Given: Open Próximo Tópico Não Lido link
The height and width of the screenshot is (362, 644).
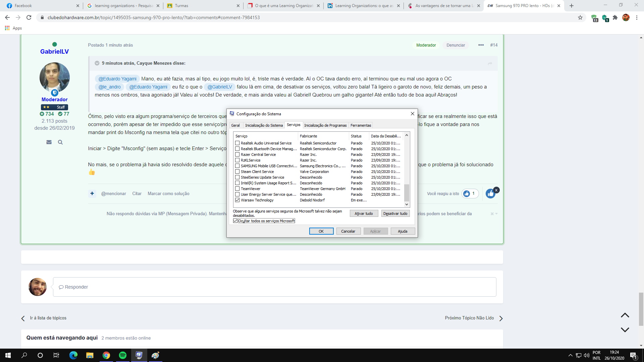Looking at the screenshot, I should point(474,318).
